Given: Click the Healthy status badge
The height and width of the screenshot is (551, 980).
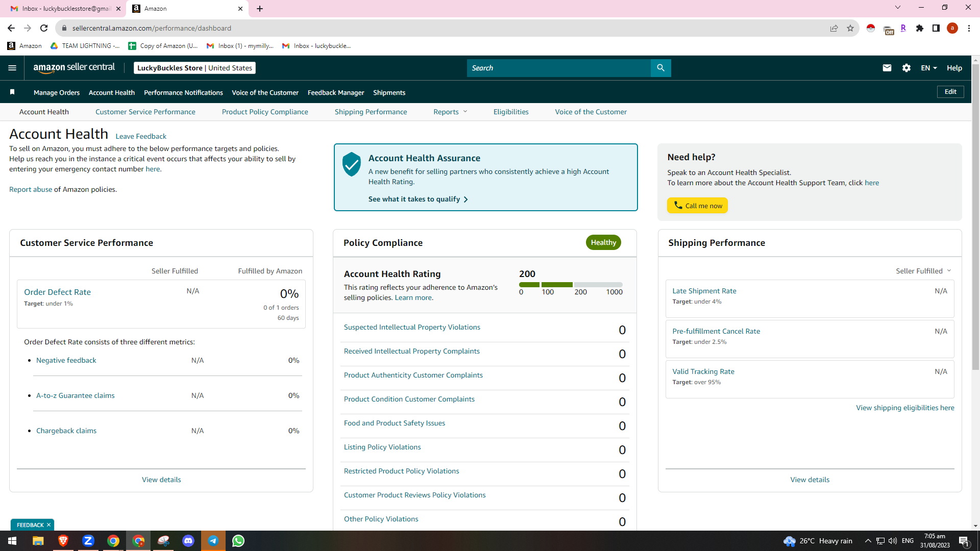Looking at the screenshot, I should click(603, 242).
